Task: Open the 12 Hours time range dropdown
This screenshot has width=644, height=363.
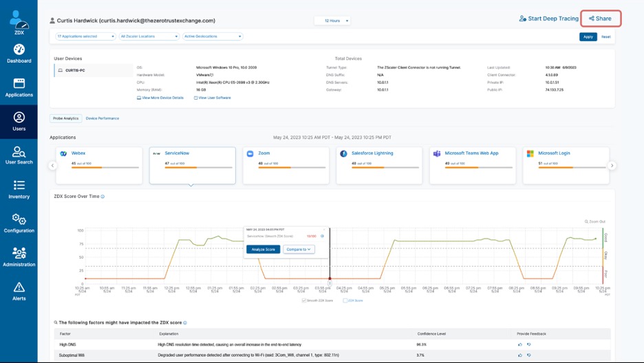Action: 332,21
